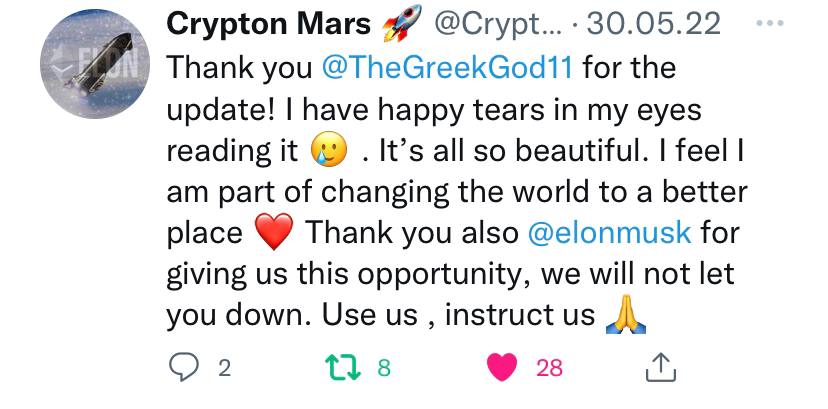Click the Crypton Mars display name

269,24
